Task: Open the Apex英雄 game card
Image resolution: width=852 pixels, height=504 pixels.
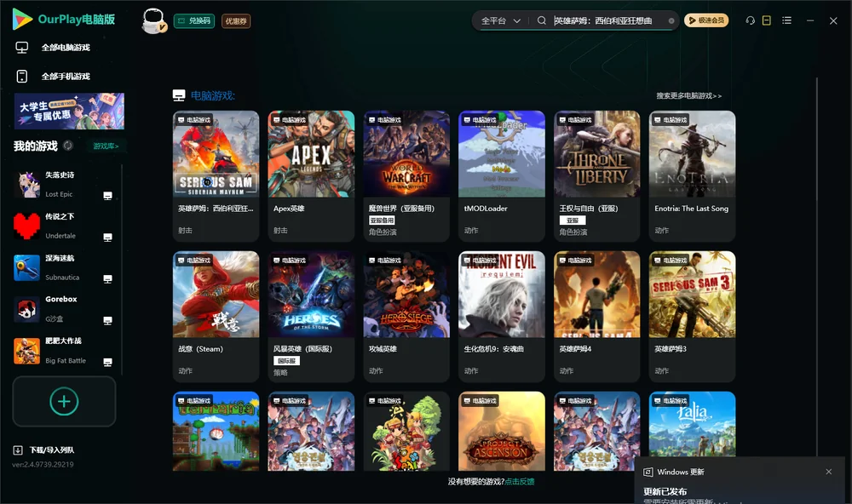Action: [x=311, y=176]
